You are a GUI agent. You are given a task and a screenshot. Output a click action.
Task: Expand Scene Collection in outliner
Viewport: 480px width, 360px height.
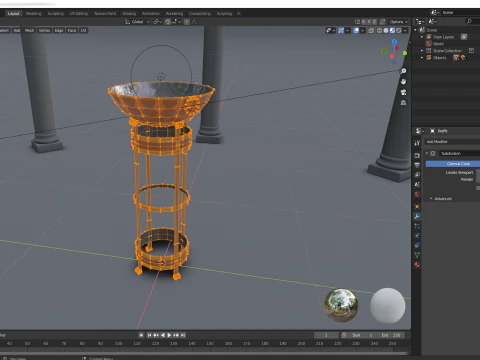(x=422, y=51)
